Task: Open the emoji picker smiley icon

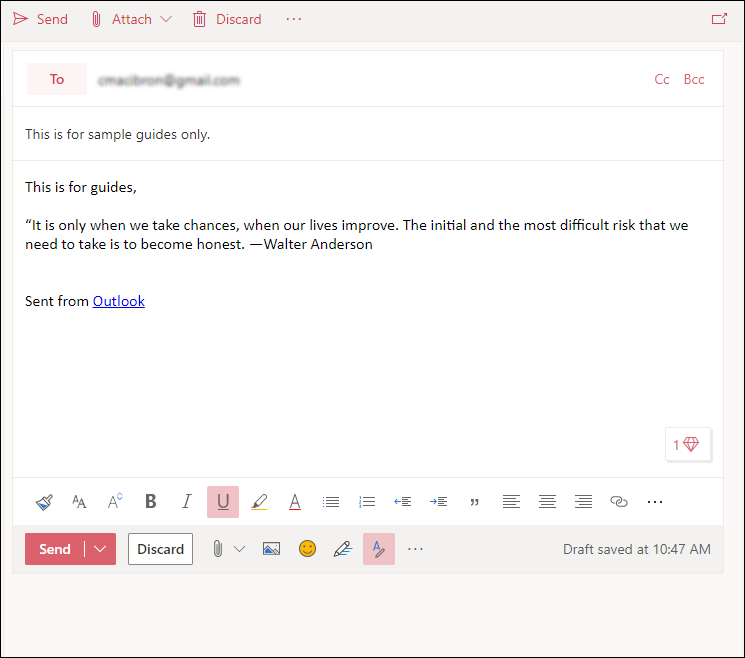Action: pos(307,549)
